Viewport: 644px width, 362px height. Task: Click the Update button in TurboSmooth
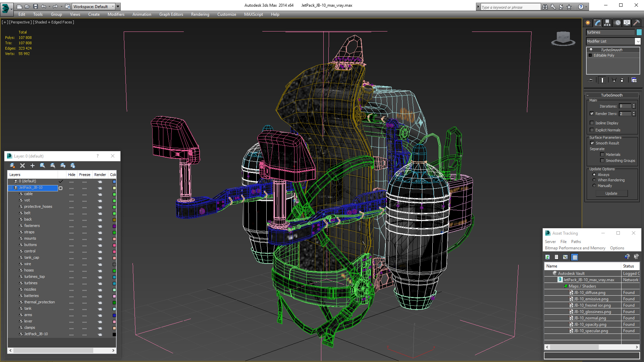point(611,193)
